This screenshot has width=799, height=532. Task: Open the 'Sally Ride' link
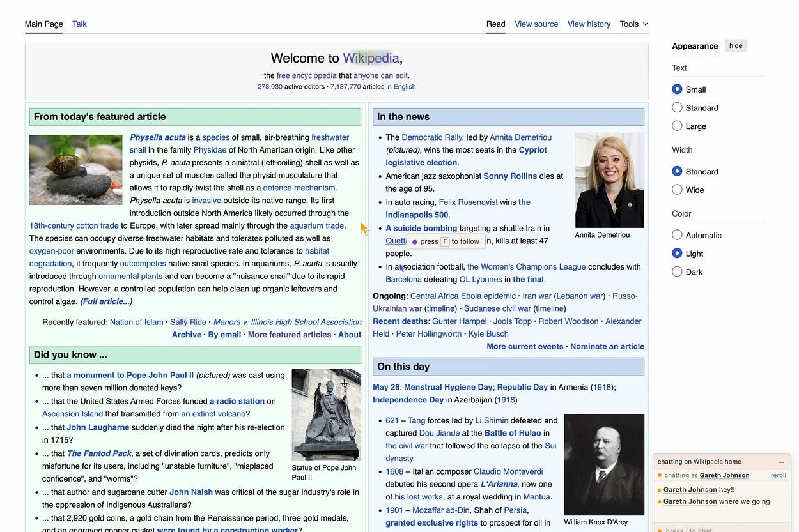tap(188, 322)
